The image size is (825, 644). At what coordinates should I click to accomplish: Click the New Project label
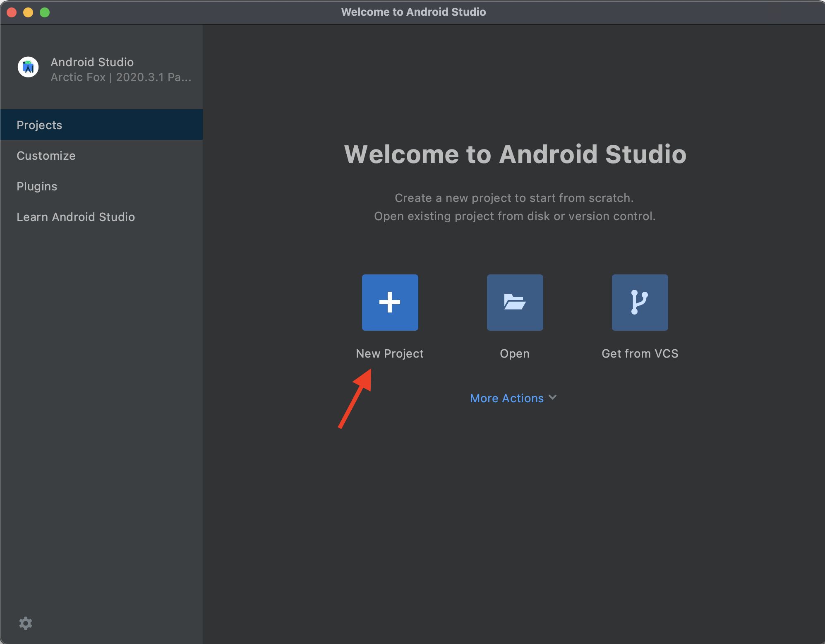click(390, 353)
